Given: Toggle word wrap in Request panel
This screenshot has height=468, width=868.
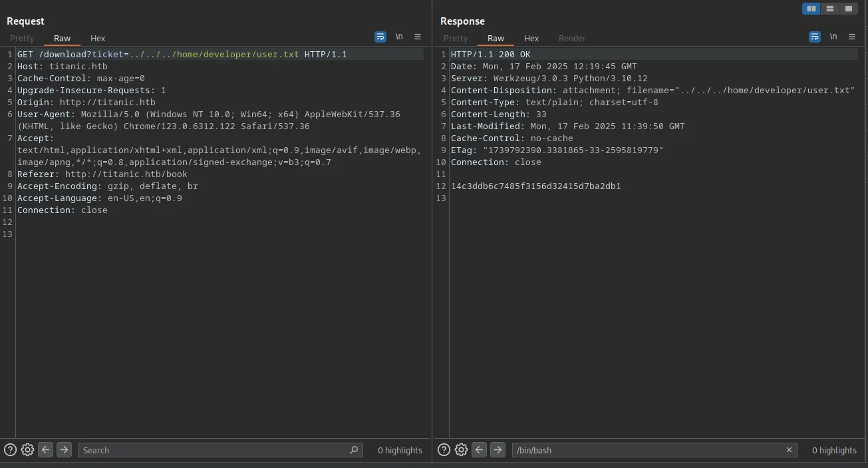Looking at the screenshot, I should (380, 37).
